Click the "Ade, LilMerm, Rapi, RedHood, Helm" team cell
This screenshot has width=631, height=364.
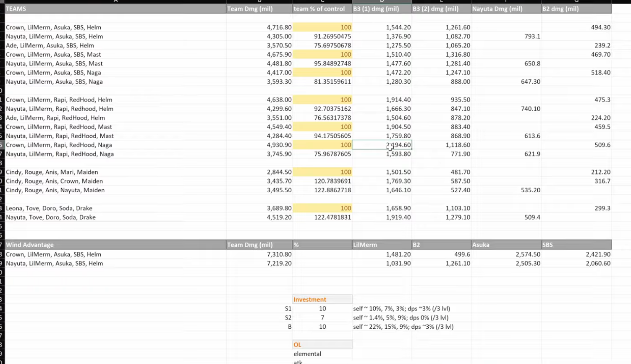(115, 118)
